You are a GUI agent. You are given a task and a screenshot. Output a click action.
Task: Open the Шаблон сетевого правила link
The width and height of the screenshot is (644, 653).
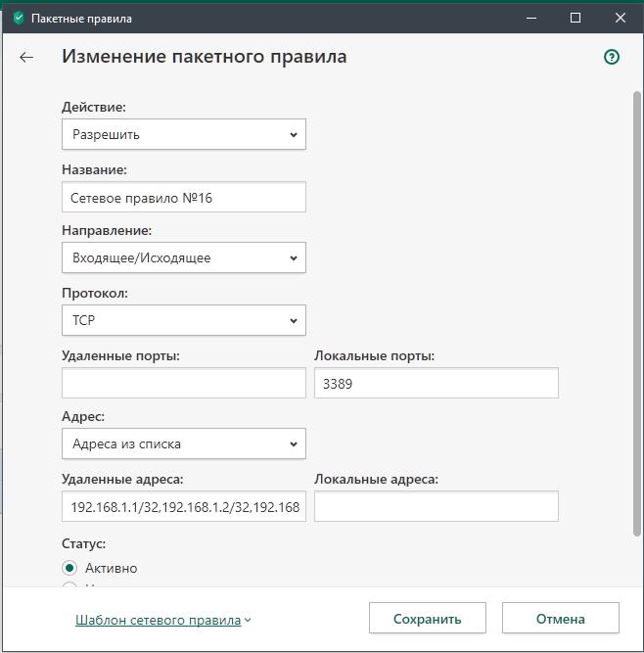pos(158,620)
